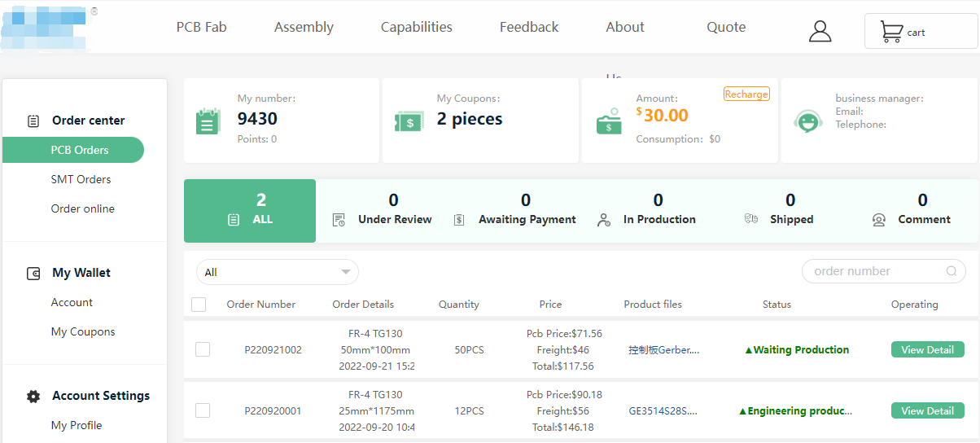Open the PCB Fab menu

[x=201, y=27]
